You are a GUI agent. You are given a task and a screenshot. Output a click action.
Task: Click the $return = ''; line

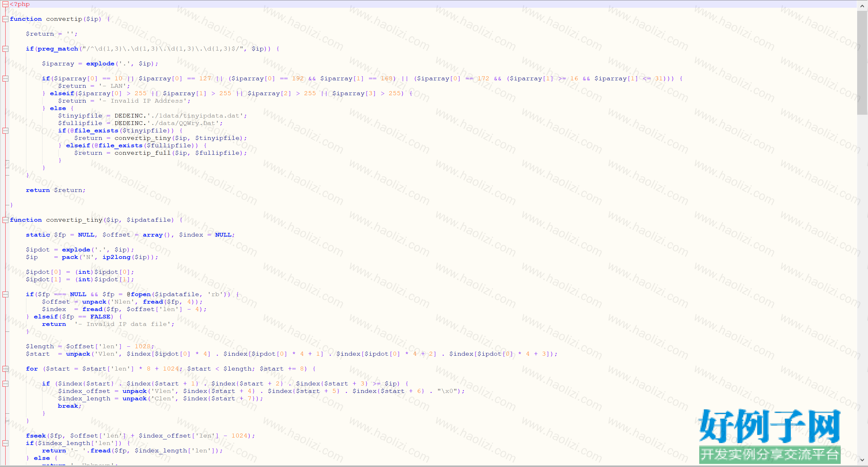tap(51, 34)
